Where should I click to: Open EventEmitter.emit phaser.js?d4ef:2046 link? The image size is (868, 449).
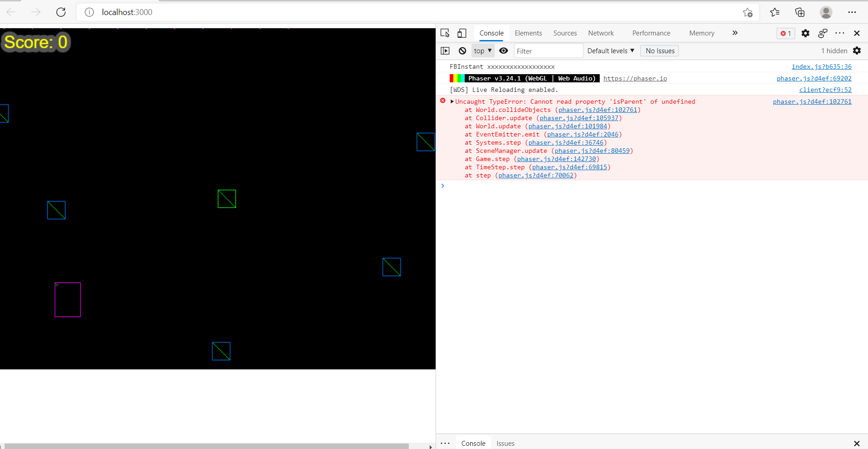tap(582, 134)
